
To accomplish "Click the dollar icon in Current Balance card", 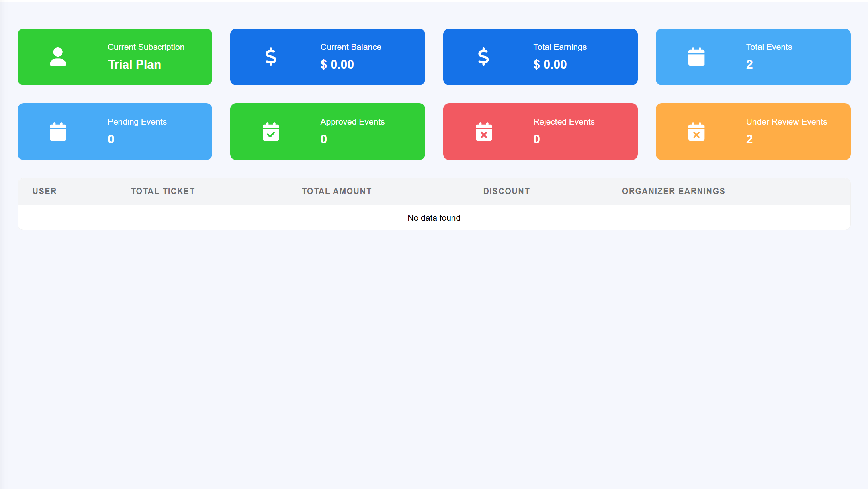I will (x=271, y=57).
